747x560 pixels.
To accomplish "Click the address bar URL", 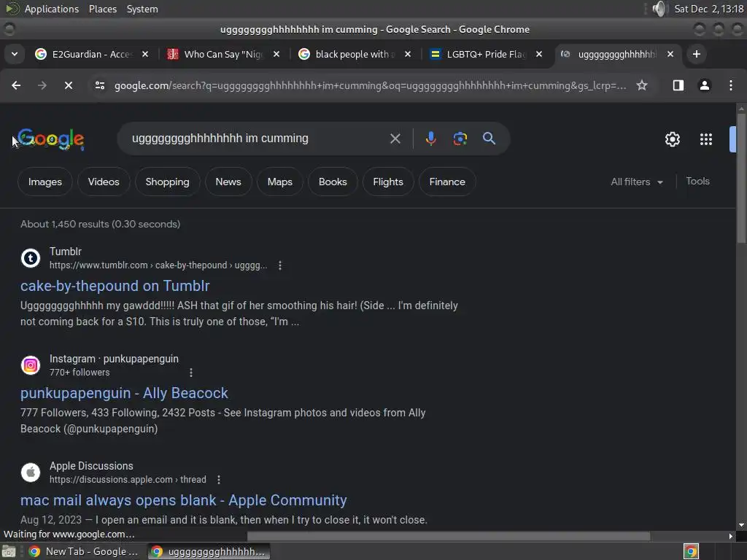I will click(370, 86).
